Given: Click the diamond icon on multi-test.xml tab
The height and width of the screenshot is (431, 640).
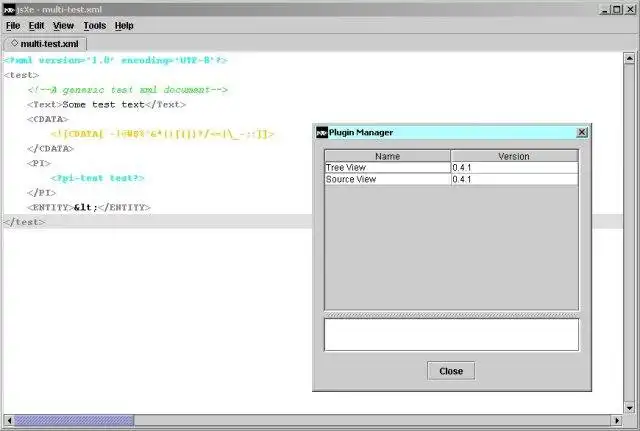Looking at the screenshot, I should coord(14,43).
